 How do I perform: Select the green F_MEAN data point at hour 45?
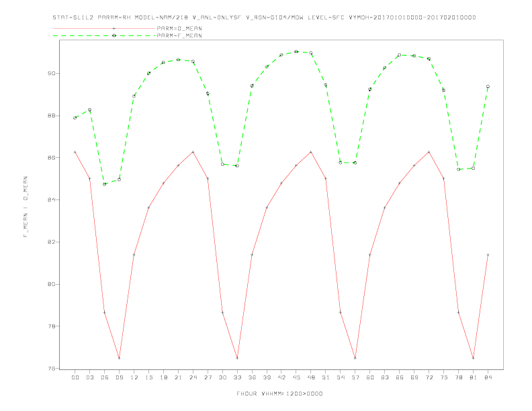click(x=296, y=52)
